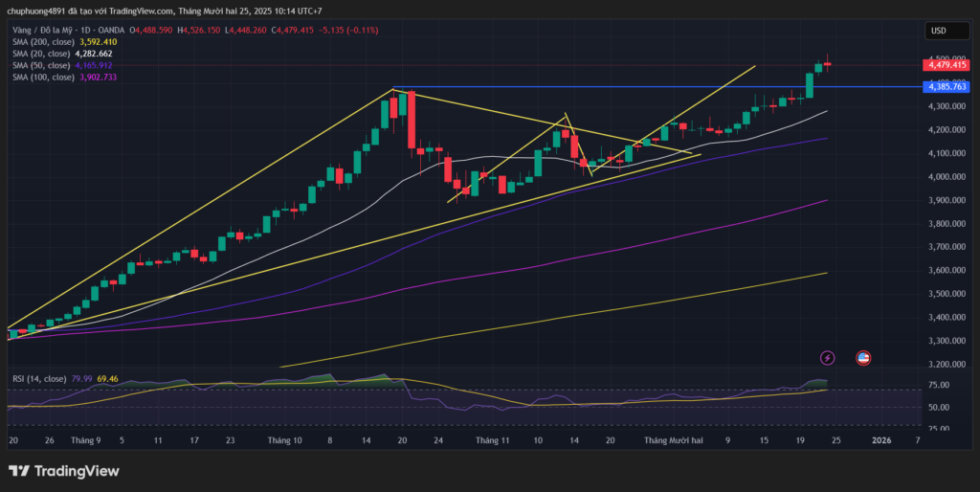This screenshot has height=492, width=980.
Task: Click Tháng 10 on the time axis
Action: tap(284, 440)
